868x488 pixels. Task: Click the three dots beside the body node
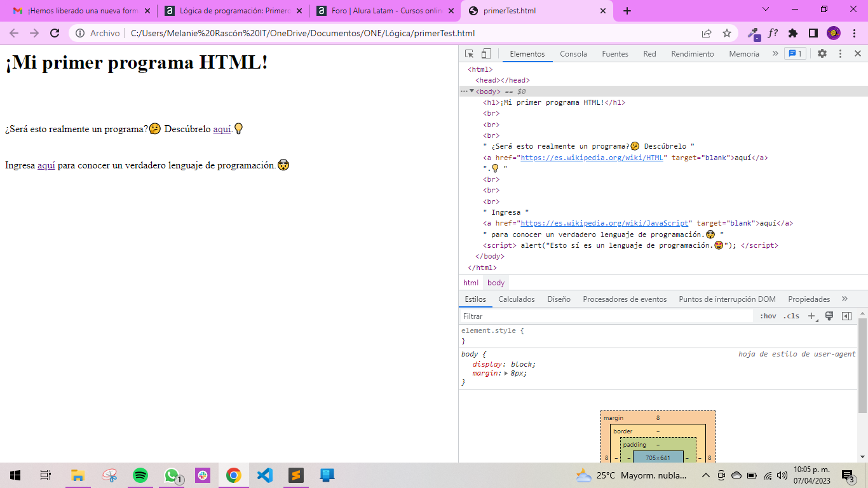(x=464, y=91)
